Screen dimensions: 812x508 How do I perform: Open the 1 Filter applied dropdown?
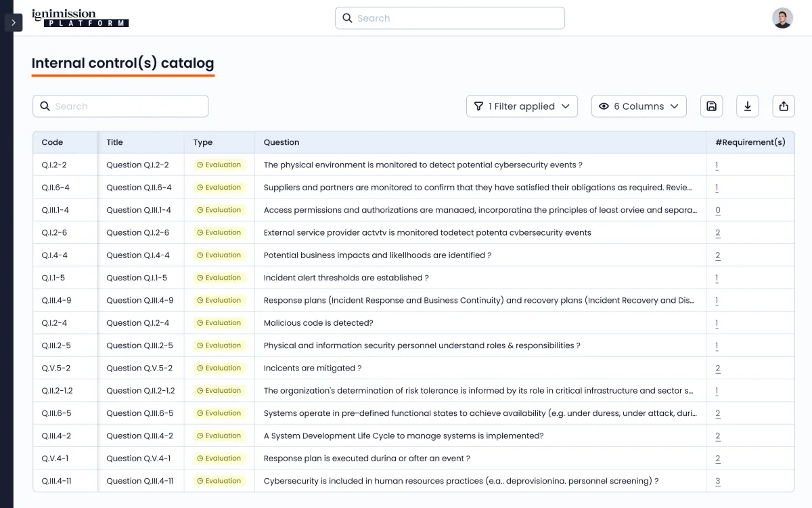pos(522,106)
